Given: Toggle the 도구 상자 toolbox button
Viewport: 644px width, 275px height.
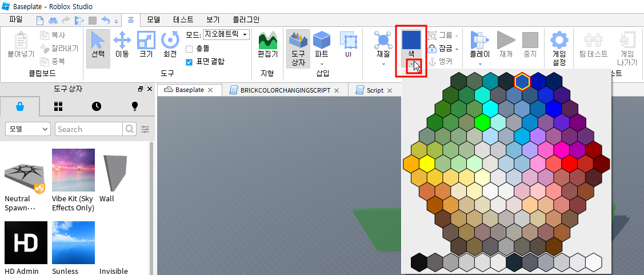Looking at the screenshot, I should pos(298,48).
